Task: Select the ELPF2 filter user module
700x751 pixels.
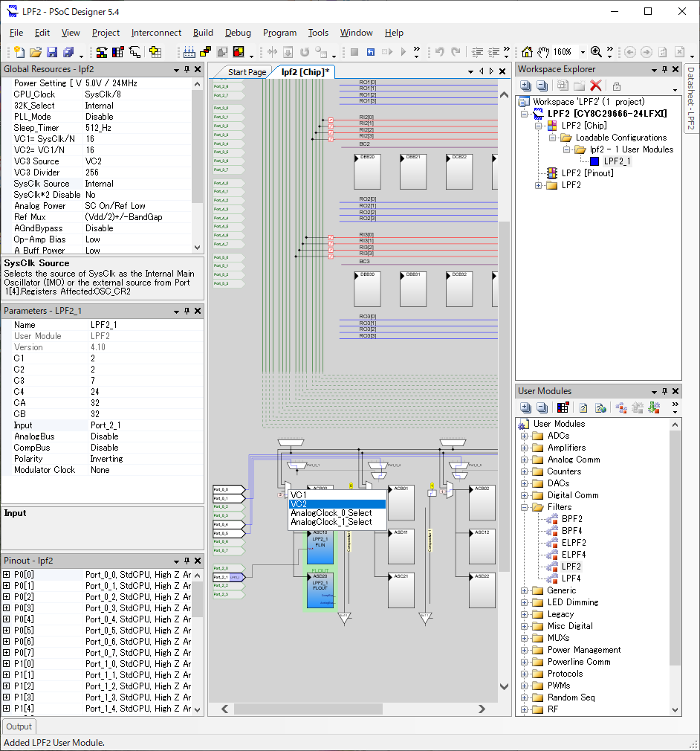Action: tap(574, 543)
